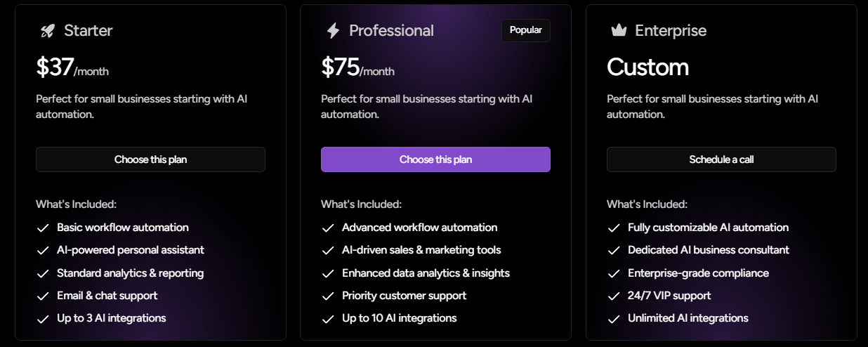Choose the Starter plan button
This screenshot has height=347, width=868.
[150, 159]
